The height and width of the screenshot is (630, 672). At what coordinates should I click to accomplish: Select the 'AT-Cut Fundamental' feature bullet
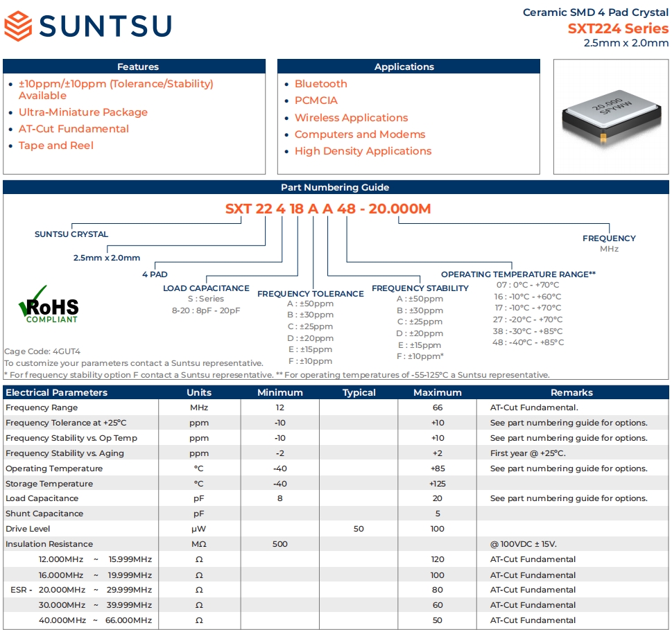[74, 129]
